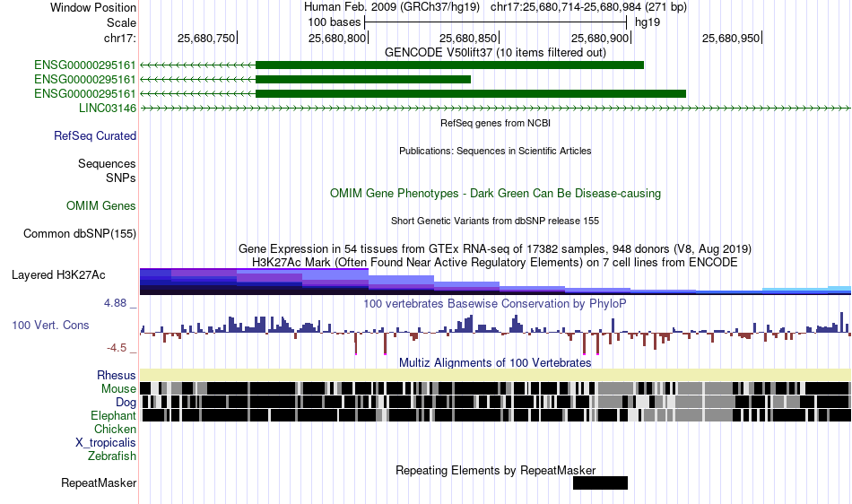This screenshot has width=852, height=504.
Task: Click the 25,680,950 ruler position
Action: pyautogui.click(x=731, y=38)
